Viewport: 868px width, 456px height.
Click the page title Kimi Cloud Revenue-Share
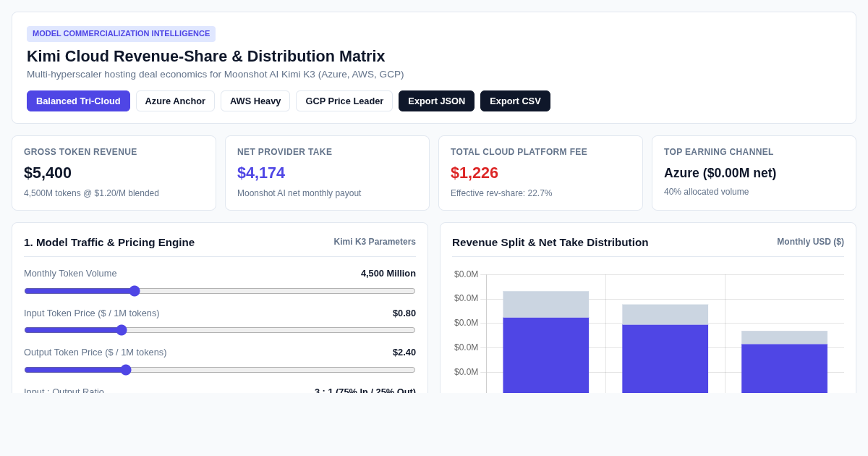pyautogui.click(x=206, y=56)
